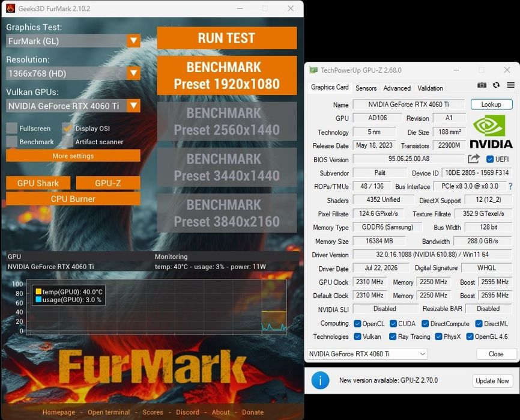Toggle the Display OSI checkbox
This screenshot has height=420, width=520.
click(68, 129)
